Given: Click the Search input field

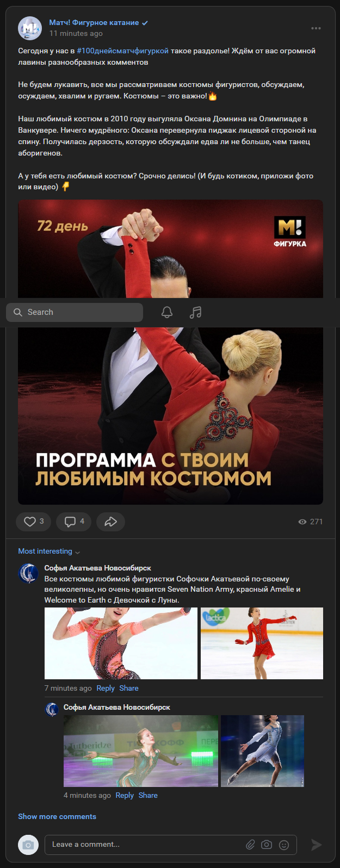Looking at the screenshot, I should pos(75,312).
